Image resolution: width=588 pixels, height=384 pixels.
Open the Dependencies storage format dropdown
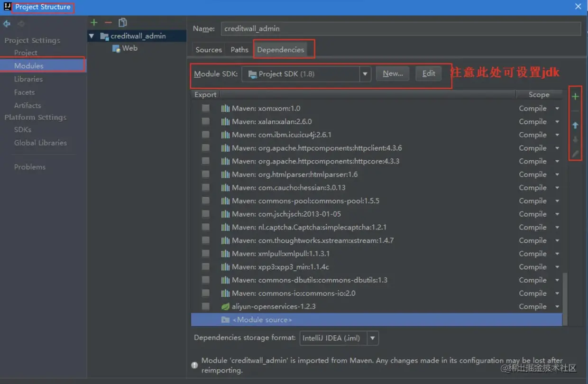point(373,338)
